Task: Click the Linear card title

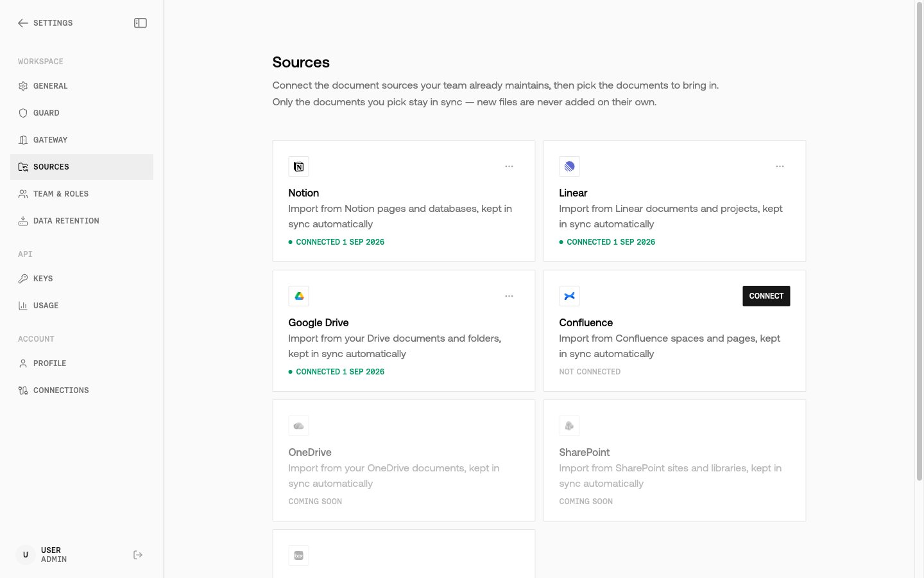Action: 573,193
